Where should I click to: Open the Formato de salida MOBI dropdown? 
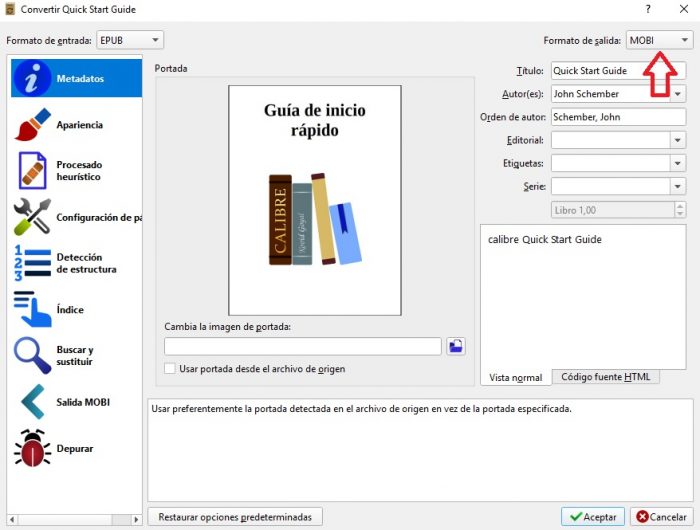coord(659,40)
